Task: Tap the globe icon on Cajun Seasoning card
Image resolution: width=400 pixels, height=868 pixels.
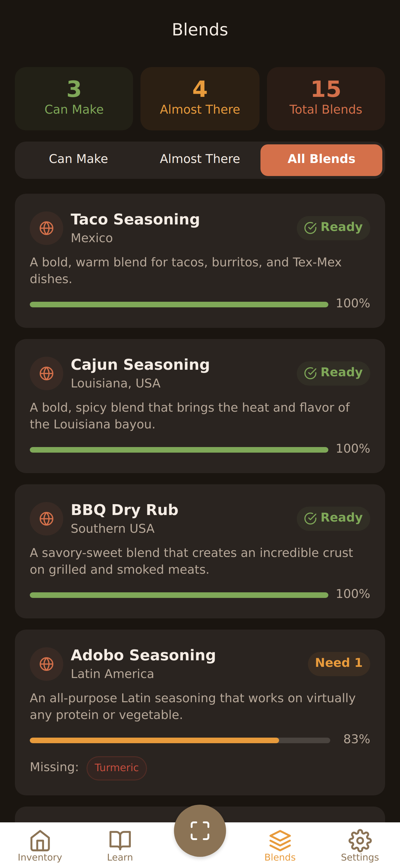Action: [47, 373]
